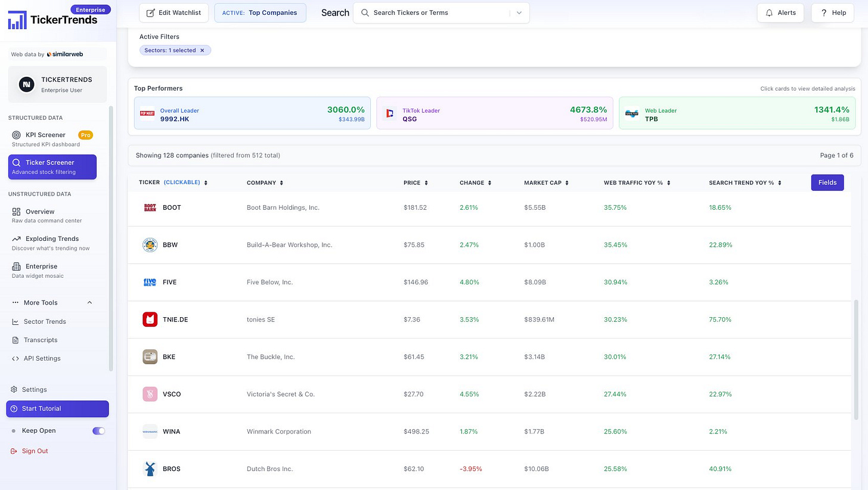Click the Overview grid icon
The width and height of the screenshot is (868, 490).
16,212
